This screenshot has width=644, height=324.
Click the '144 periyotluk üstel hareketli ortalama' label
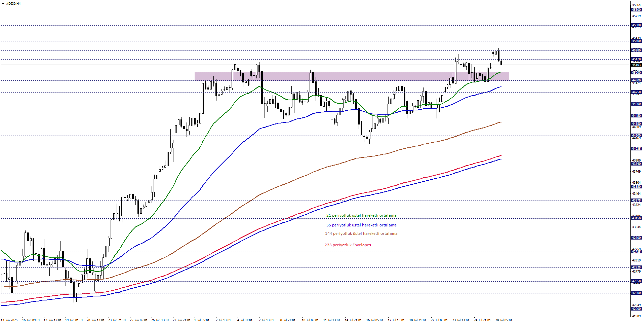click(x=361, y=233)
